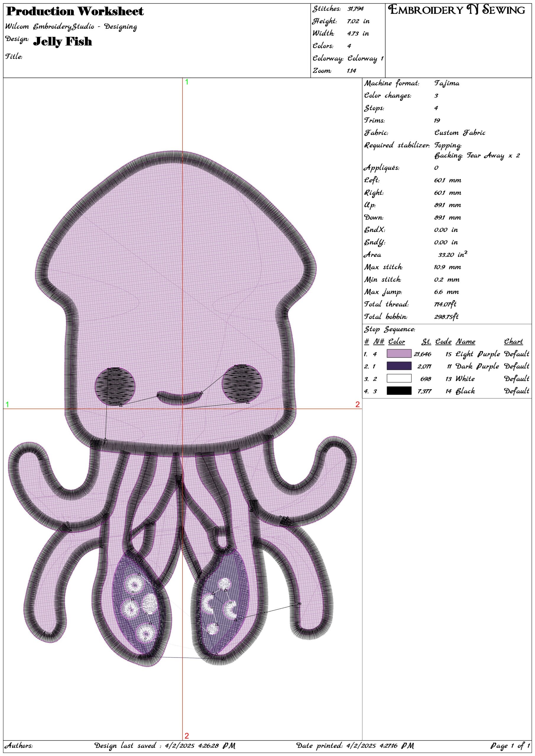Click the White stitch count 698
Screen dimensions: 535x756
[x=426, y=379]
